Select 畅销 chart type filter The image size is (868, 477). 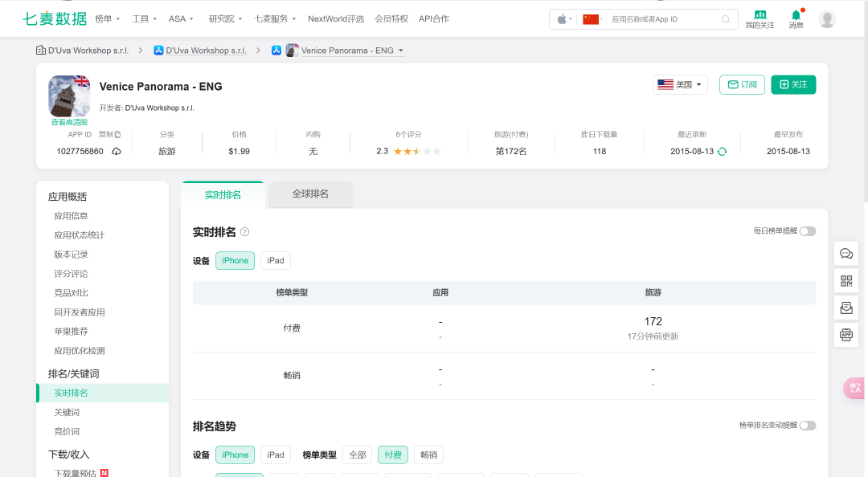429,455
